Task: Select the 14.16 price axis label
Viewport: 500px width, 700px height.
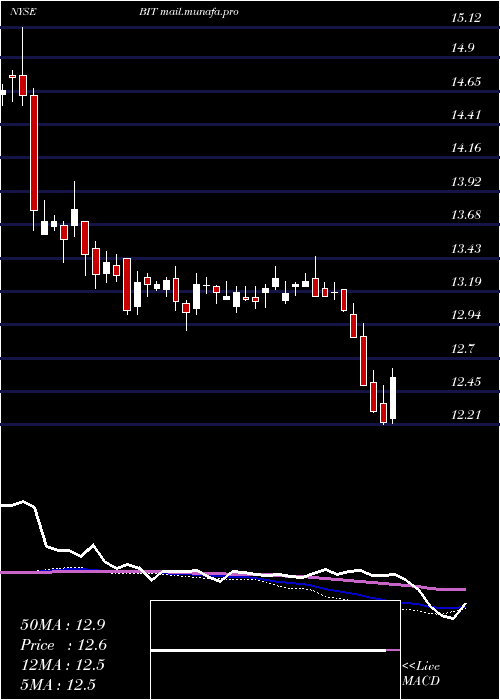Action: [466, 148]
